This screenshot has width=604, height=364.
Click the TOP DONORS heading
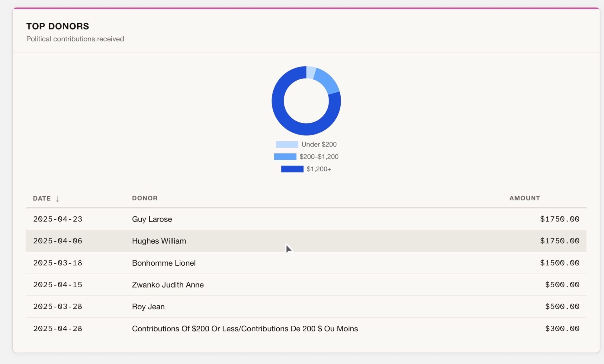click(58, 26)
